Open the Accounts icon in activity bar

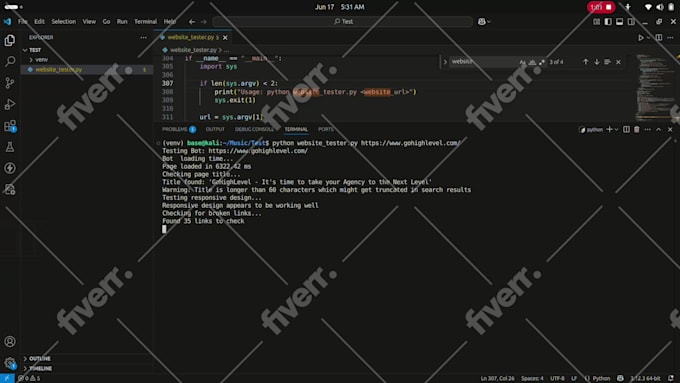click(10, 342)
